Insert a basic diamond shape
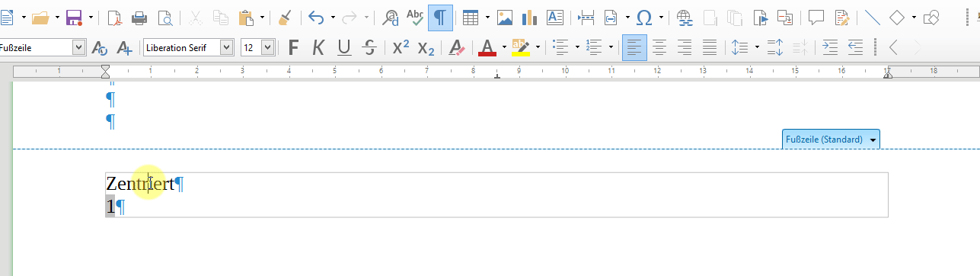The width and height of the screenshot is (980, 276). [x=898, y=17]
